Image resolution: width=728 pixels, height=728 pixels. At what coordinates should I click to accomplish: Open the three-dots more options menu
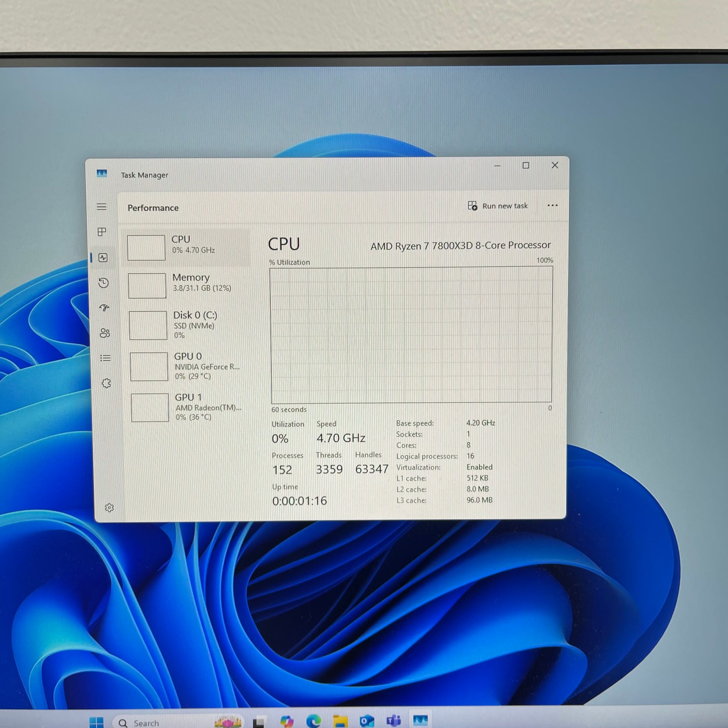pos(552,205)
